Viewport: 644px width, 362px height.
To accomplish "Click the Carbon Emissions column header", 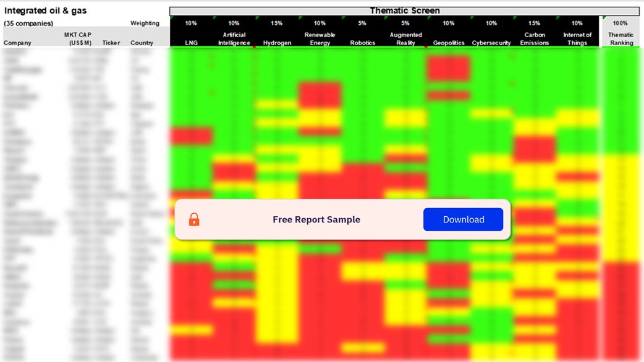I will (x=534, y=38).
